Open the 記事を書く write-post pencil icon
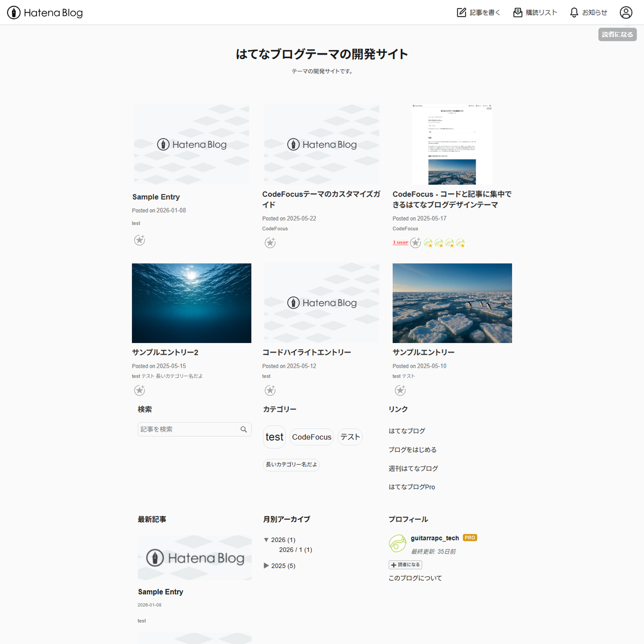Viewport: 644px width, 644px height. pyautogui.click(x=462, y=12)
